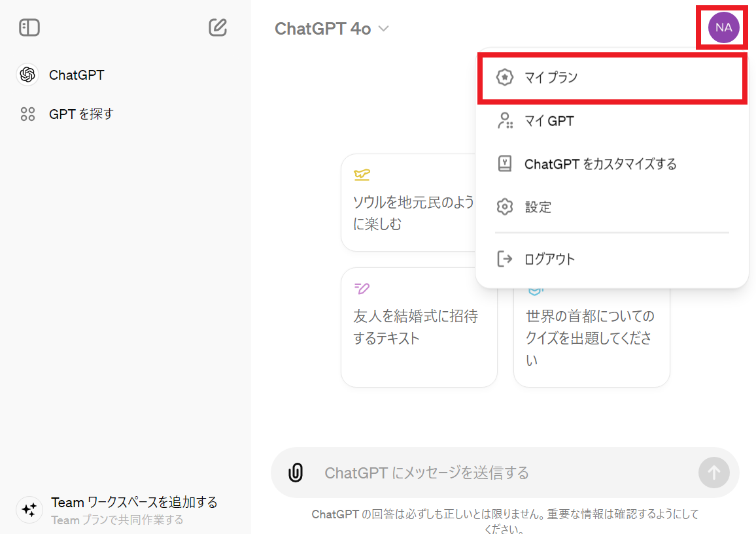Viewport: 756px width, 534px height.
Task: Open the sidebar toggle icon
Action: [27, 27]
